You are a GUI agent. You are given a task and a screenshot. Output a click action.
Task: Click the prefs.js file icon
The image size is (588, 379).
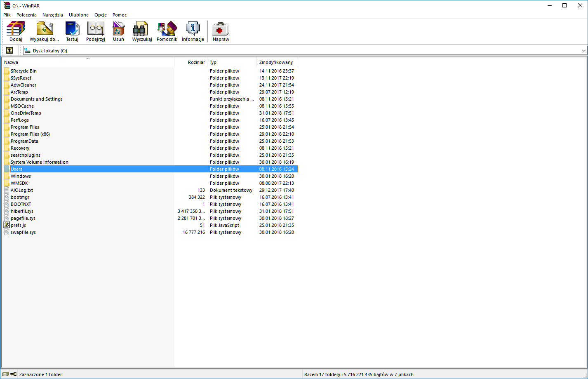click(7, 225)
